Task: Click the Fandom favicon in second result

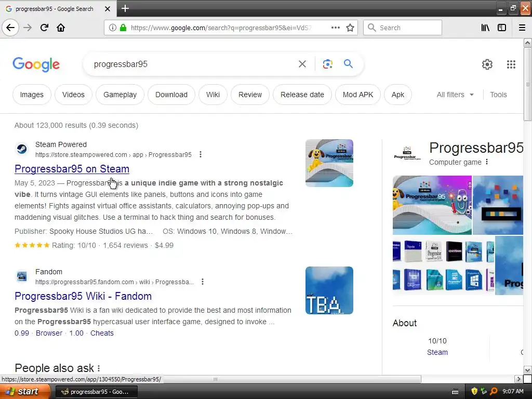Action: pyautogui.click(x=22, y=276)
